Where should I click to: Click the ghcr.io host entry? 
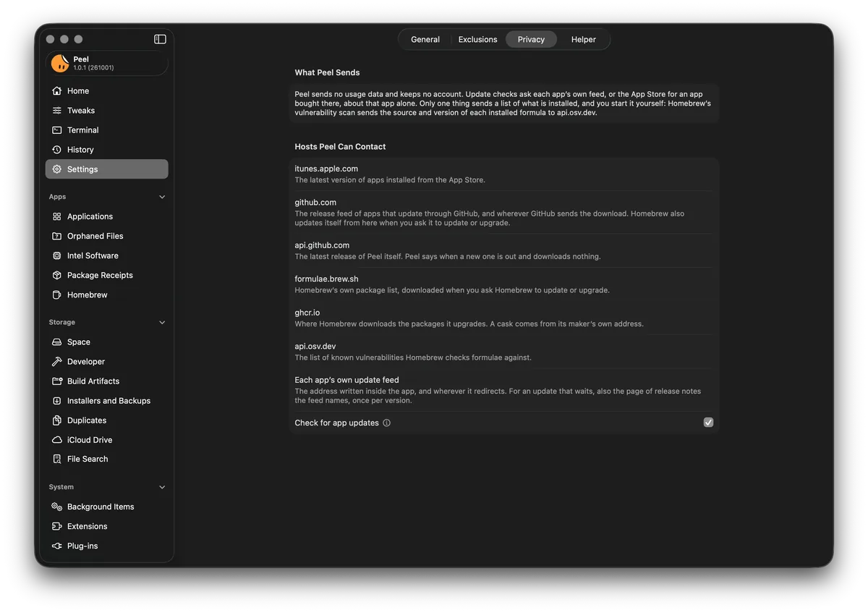503,318
